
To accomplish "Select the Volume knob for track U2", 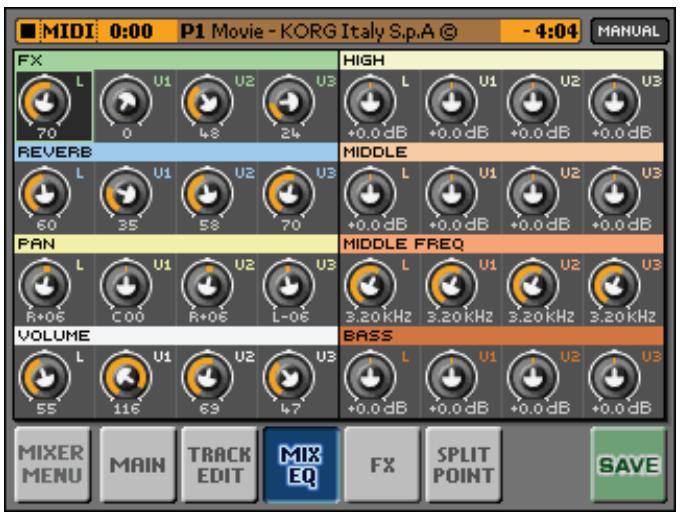I will [x=208, y=377].
